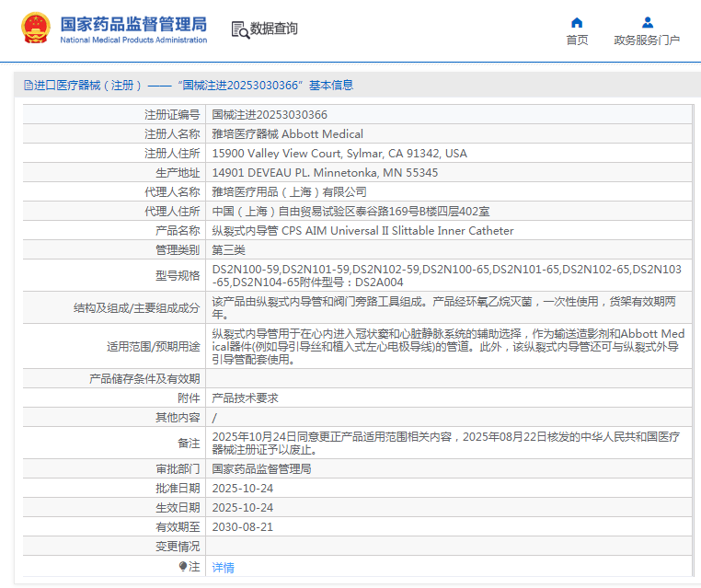Click the registration number value 国械注进20253030366
Screen dimensions: 701x588
click(x=270, y=115)
